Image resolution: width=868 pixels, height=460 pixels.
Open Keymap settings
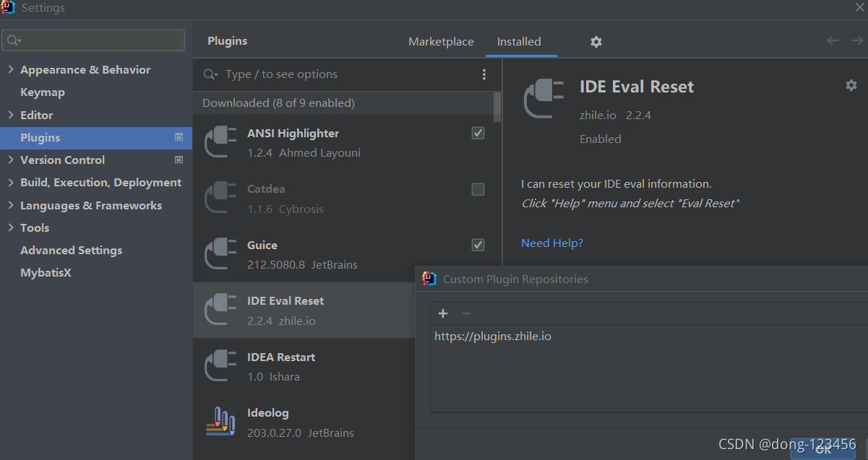tap(43, 92)
